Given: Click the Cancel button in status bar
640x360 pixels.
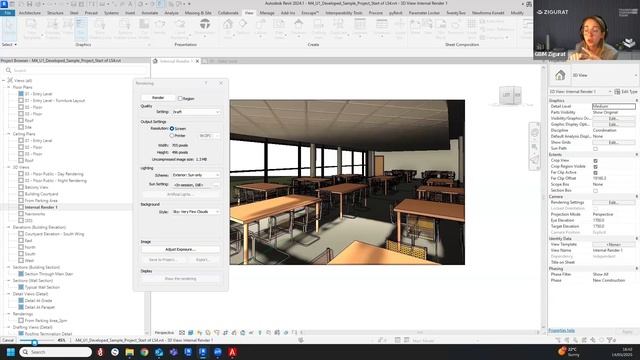Looking at the screenshot, I should (8, 340).
